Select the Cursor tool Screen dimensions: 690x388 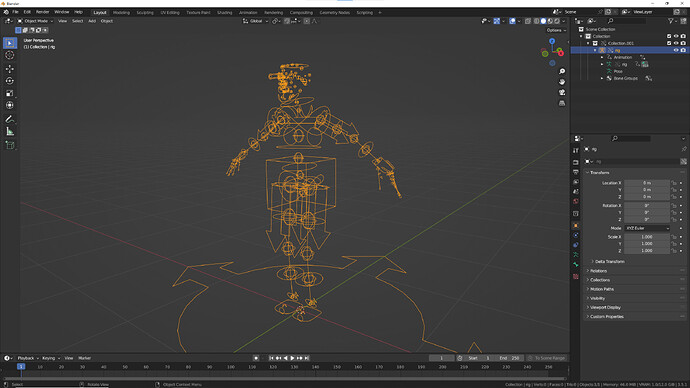[10, 55]
